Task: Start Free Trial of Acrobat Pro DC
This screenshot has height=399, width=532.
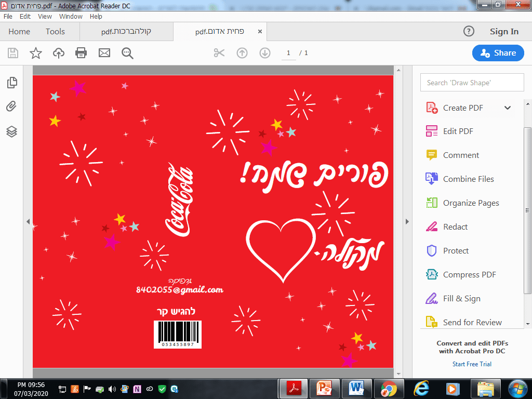Action: [472, 364]
